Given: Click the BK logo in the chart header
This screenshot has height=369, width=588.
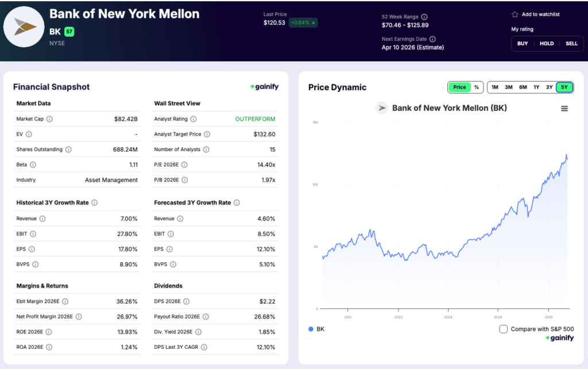Looking at the screenshot, I should coord(381,107).
